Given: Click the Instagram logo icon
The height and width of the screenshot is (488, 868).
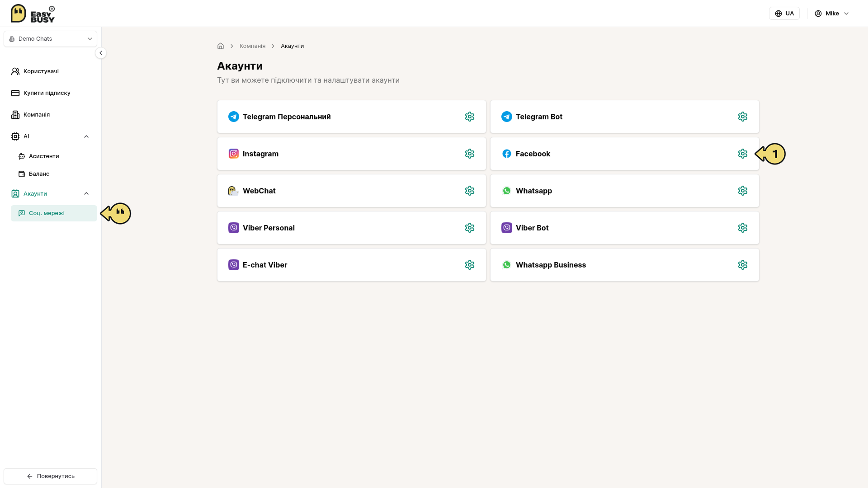Looking at the screenshot, I should [x=234, y=154].
